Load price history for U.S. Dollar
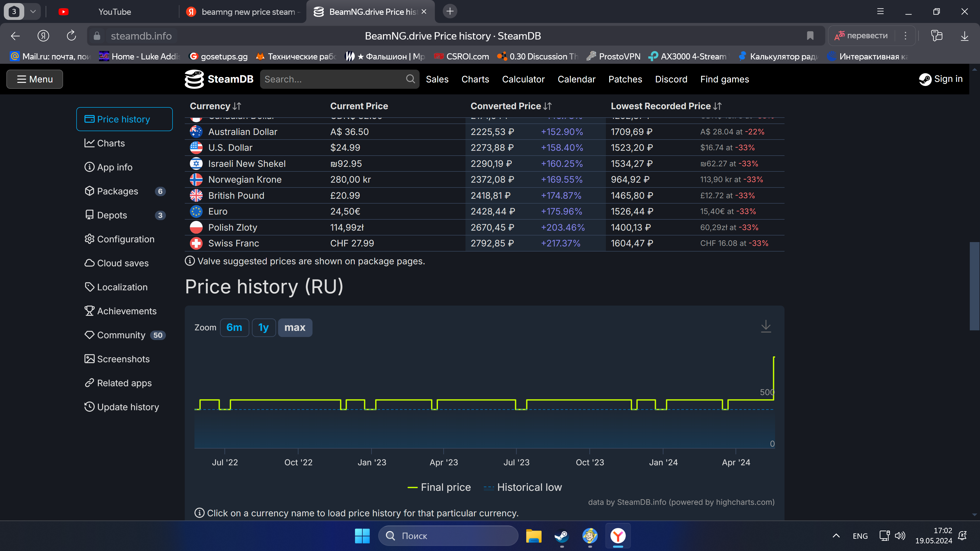The image size is (980, 551). click(230, 147)
